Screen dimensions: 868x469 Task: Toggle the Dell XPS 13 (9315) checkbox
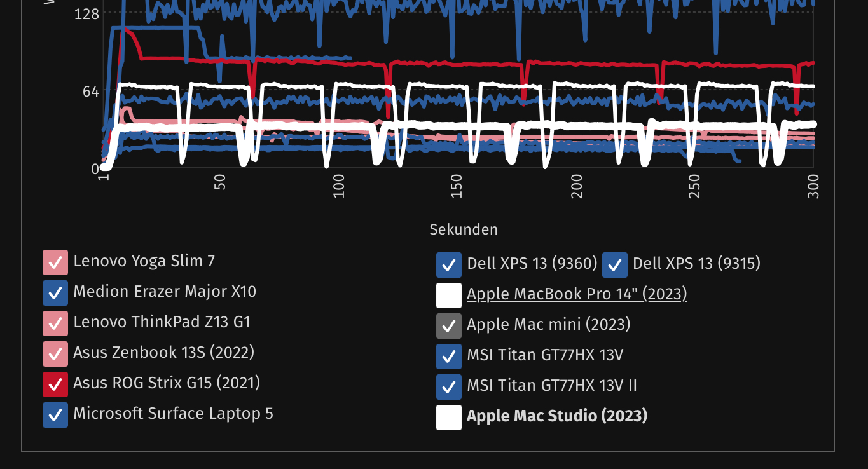click(615, 265)
